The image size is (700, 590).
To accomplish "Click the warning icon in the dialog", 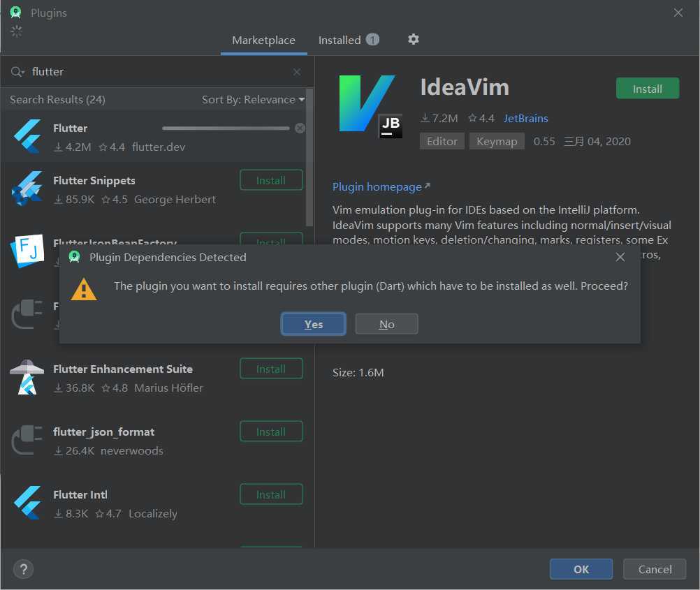I will 84,289.
